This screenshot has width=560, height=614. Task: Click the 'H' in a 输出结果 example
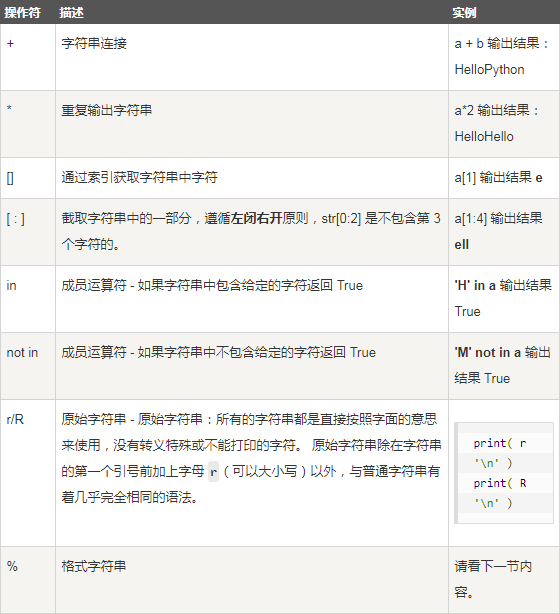[x=503, y=285]
